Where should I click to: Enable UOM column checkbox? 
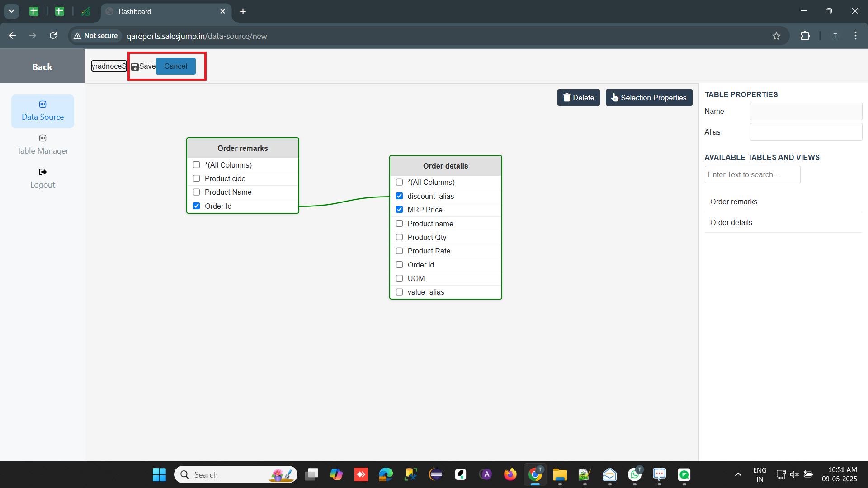pos(400,278)
